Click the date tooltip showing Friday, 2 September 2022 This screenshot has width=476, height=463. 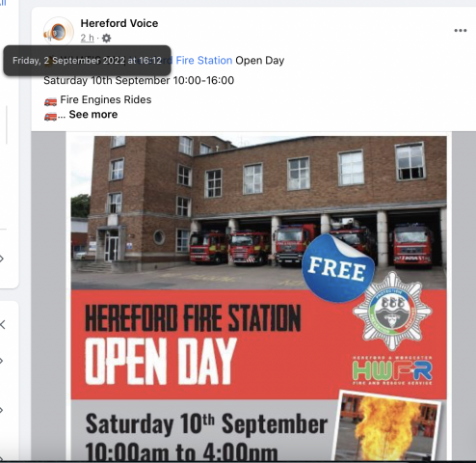click(87, 61)
